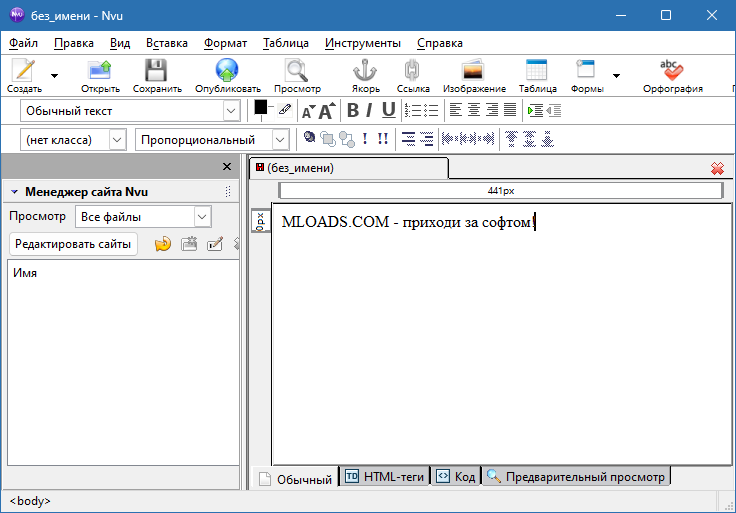
Task: Open the Формат menu
Action: [x=225, y=43]
